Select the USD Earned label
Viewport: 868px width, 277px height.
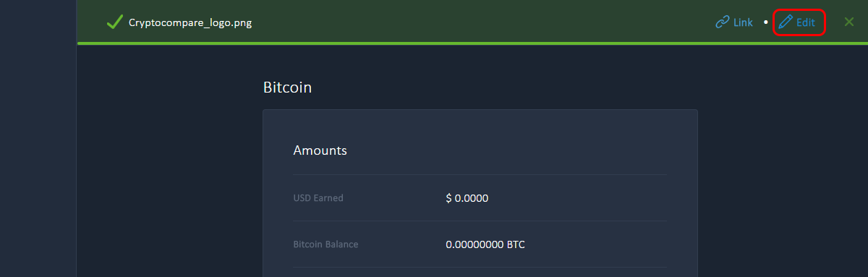(318, 198)
